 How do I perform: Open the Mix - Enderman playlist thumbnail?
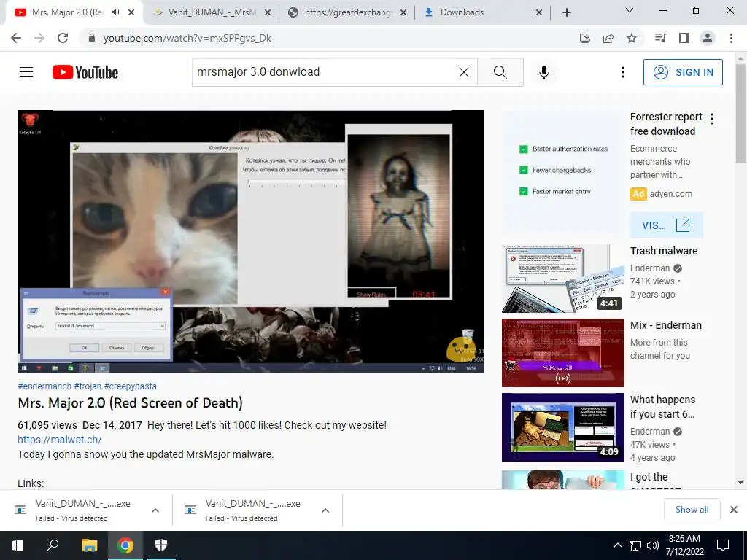coord(562,353)
